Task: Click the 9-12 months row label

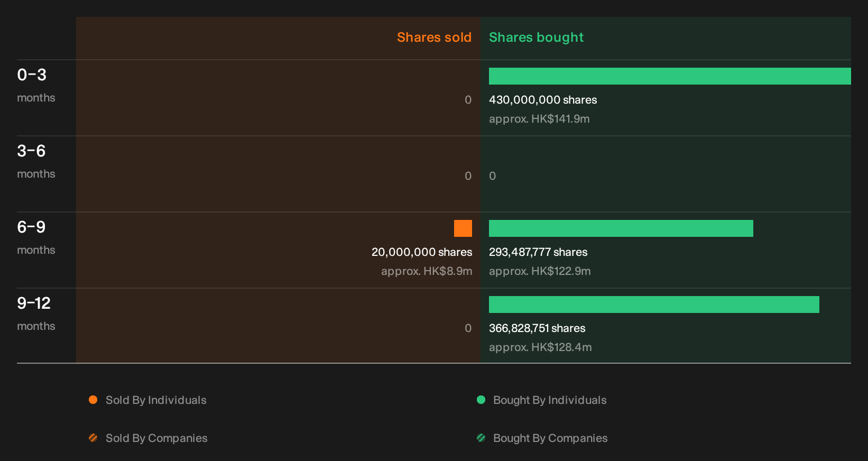Action: (x=36, y=314)
